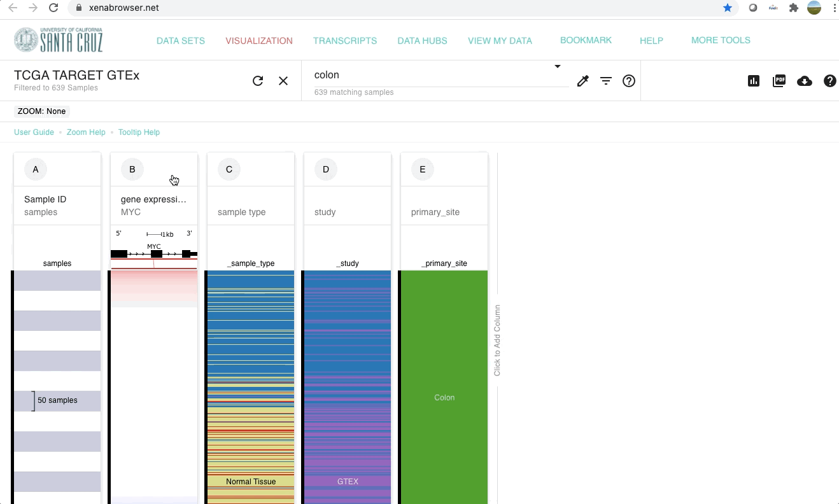839x504 pixels.
Task: Click the black help circle icon
Action: coord(829,81)
